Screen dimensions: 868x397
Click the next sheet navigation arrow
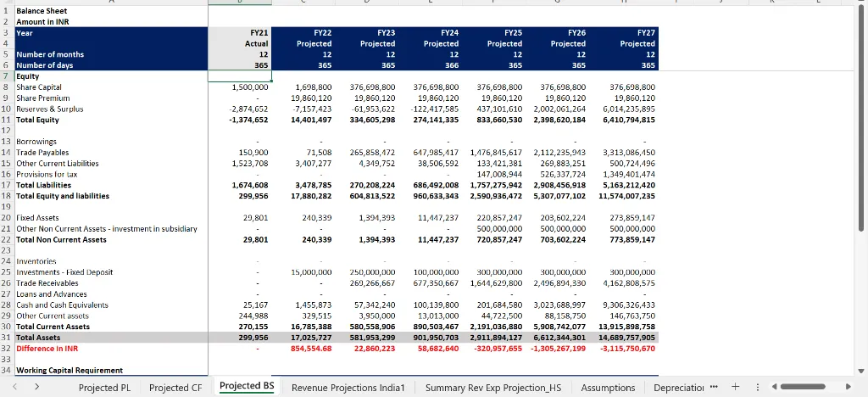tap(36, 387)
